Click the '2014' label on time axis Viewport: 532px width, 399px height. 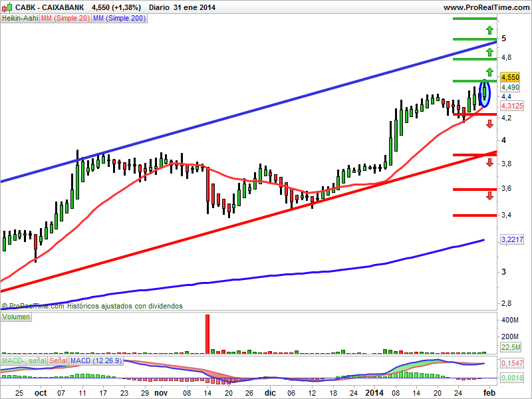tap(374, 393)
